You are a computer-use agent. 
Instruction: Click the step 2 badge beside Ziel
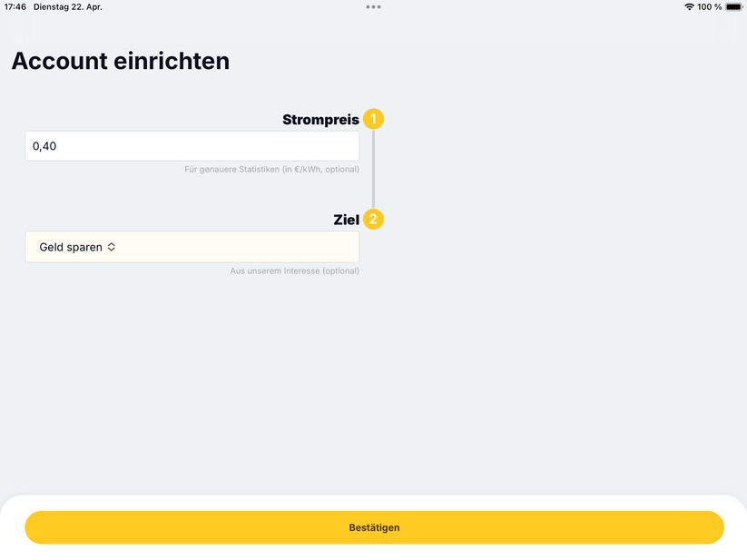pyautogui.click(x=373, y=219)
